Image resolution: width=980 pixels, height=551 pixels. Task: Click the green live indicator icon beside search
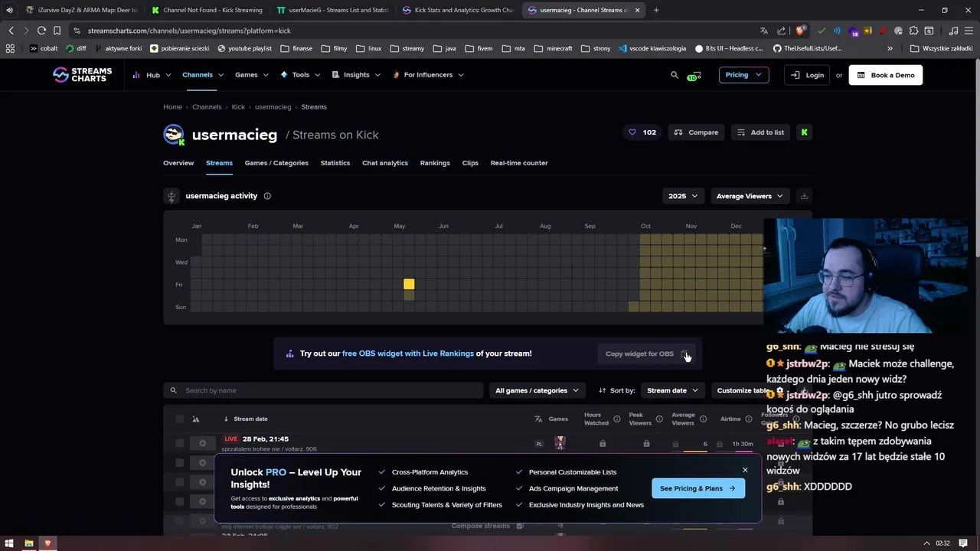[694, 76]
